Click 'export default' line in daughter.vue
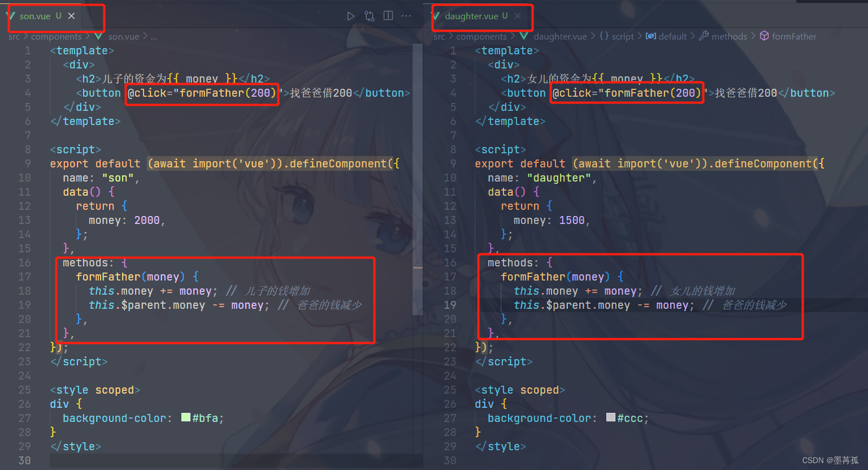 650,163
